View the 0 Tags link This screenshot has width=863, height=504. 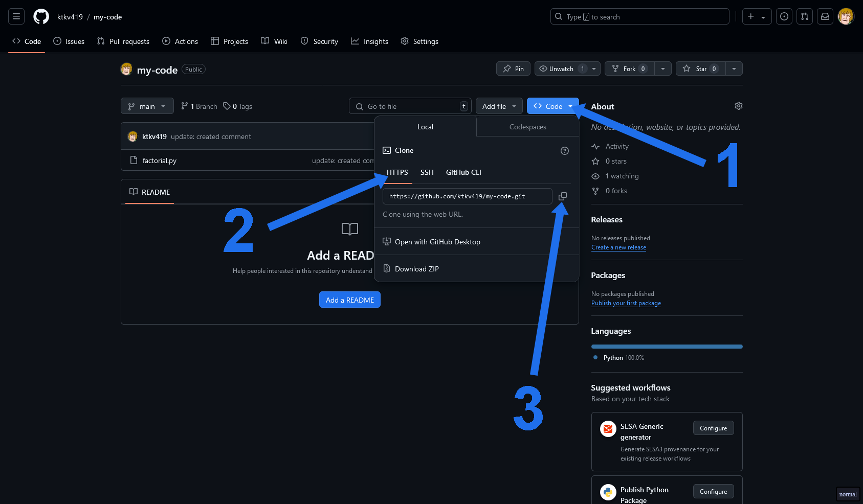pos(237,106)
